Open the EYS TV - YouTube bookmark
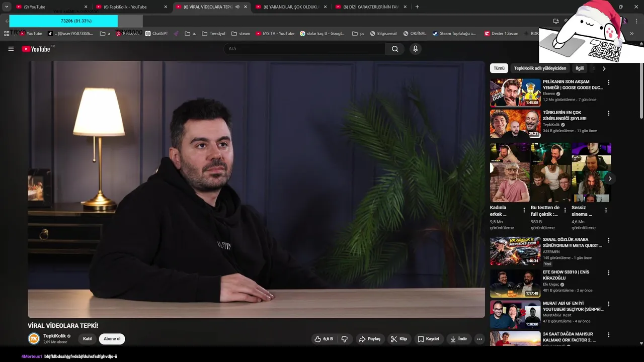Image resolution: width=644 pixels, height=362 pixels. point(275,34)
